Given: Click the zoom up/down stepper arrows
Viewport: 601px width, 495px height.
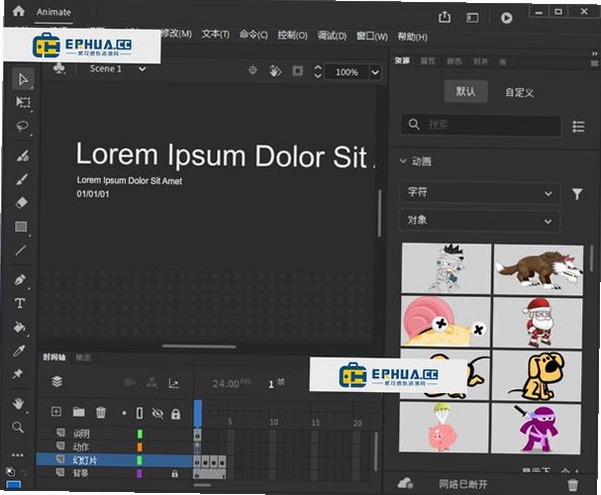Looking at the screenshot, I should click(318, 71).
